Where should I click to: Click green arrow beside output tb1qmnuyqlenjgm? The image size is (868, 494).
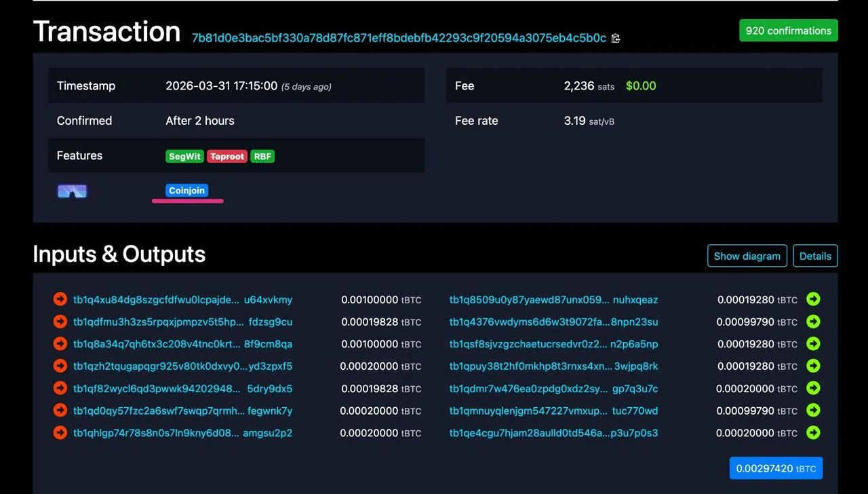coord(813,411)
